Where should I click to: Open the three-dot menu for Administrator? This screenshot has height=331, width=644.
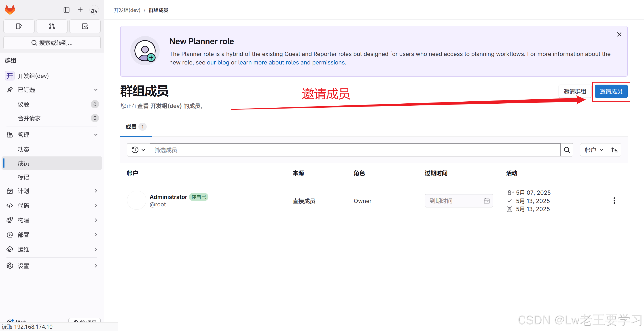tap(614, 201)
